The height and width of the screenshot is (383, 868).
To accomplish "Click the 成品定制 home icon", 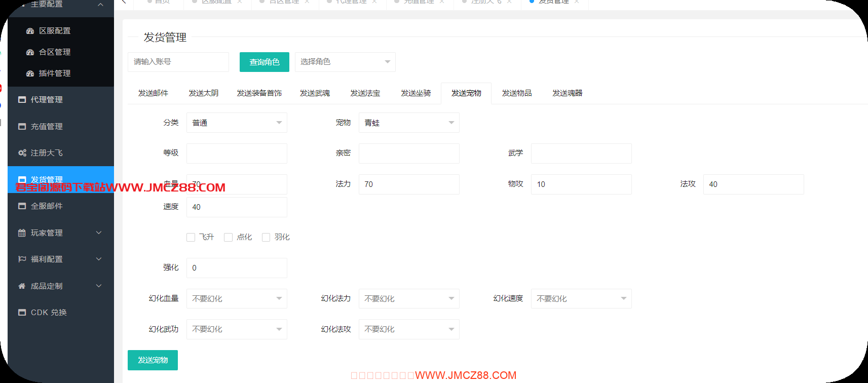I will [22, 286].
